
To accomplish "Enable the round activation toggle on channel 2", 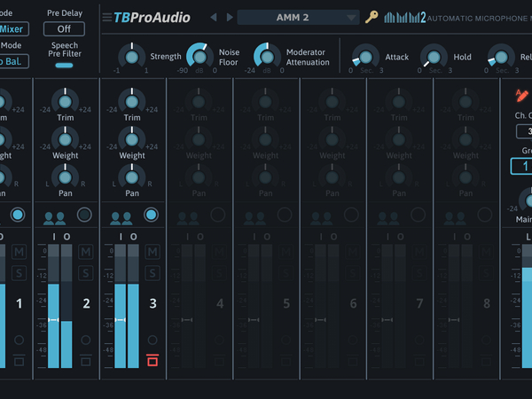I will (85, 215).
